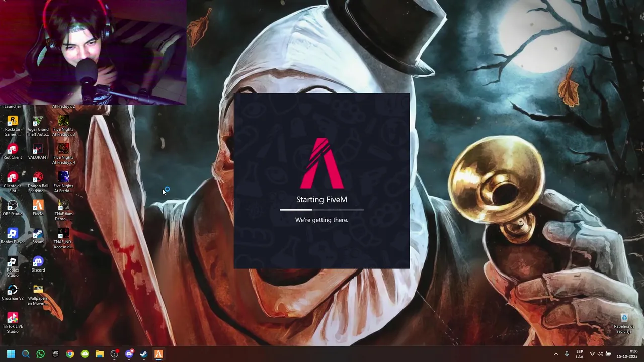644x362 pixels.
Task: Select the FiveM desktop shortcut
Action: [38, 208]
